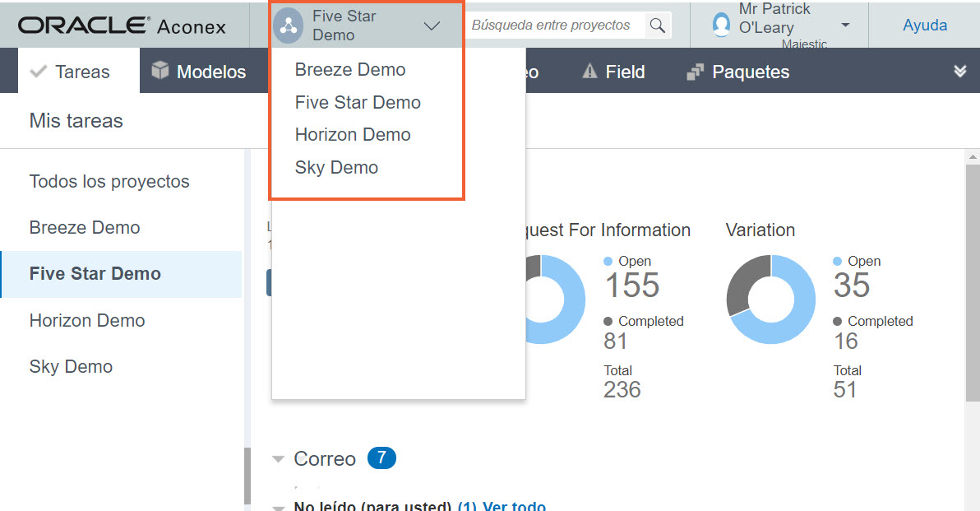Select Sky Demo in the sidebar list
The height and width of the screenshot is (511, 980).
[71, 366]
